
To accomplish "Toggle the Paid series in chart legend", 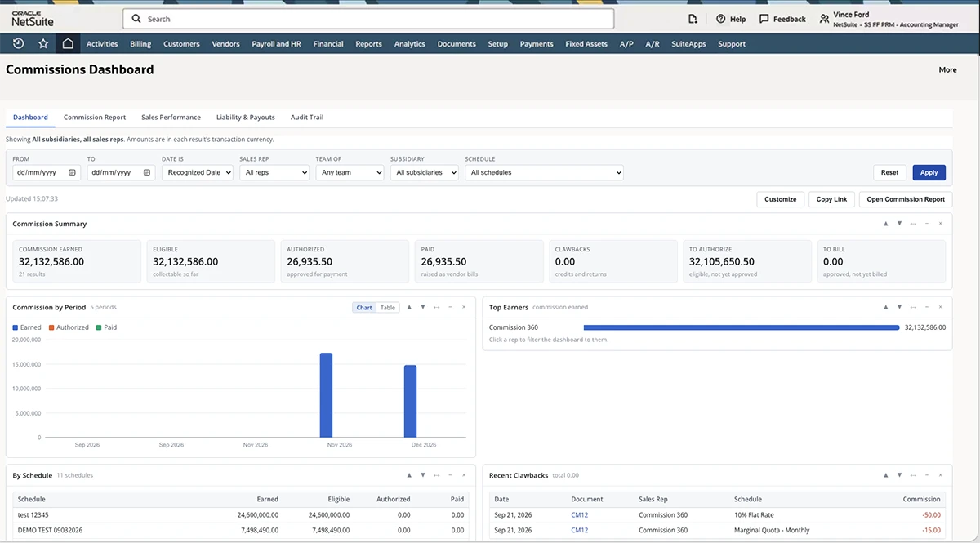I will pos(106,327).
